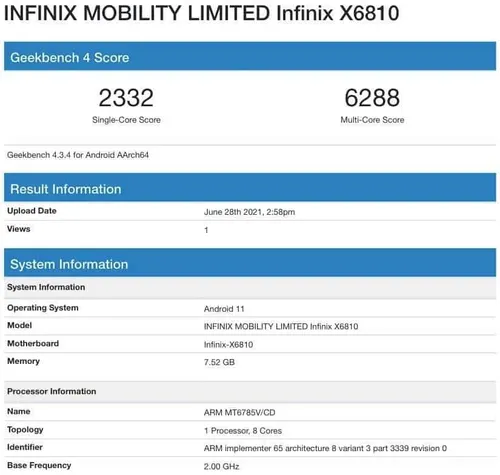Click the 'Base Frequency' row label
The height and width of the screenshot is (475, 500).
tap(39, 465)
